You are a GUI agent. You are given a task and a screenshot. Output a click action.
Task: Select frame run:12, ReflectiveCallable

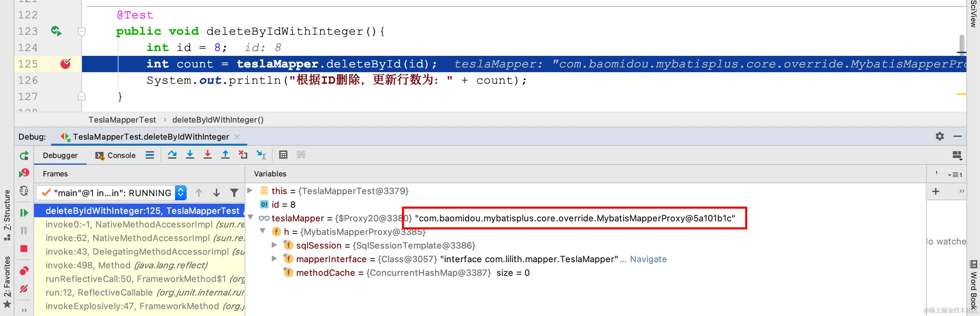click(139, 293)
